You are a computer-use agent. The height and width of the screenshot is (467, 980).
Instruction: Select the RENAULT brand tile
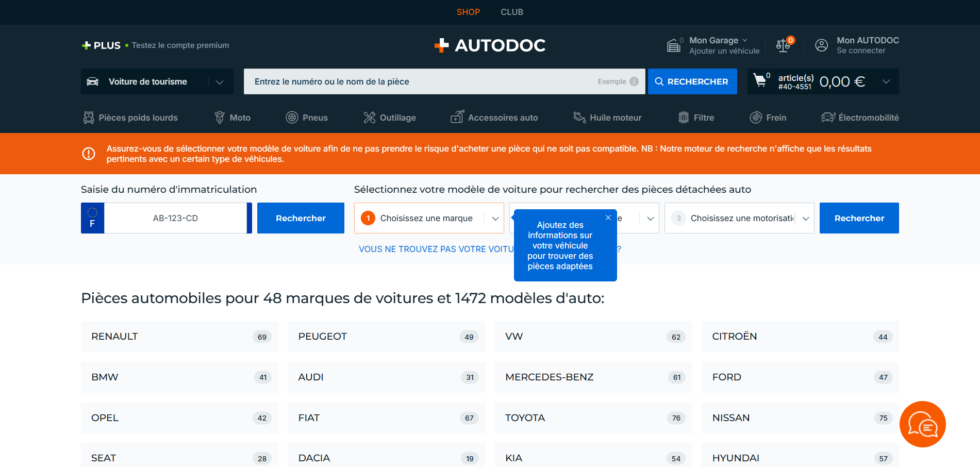pos(179,337)
